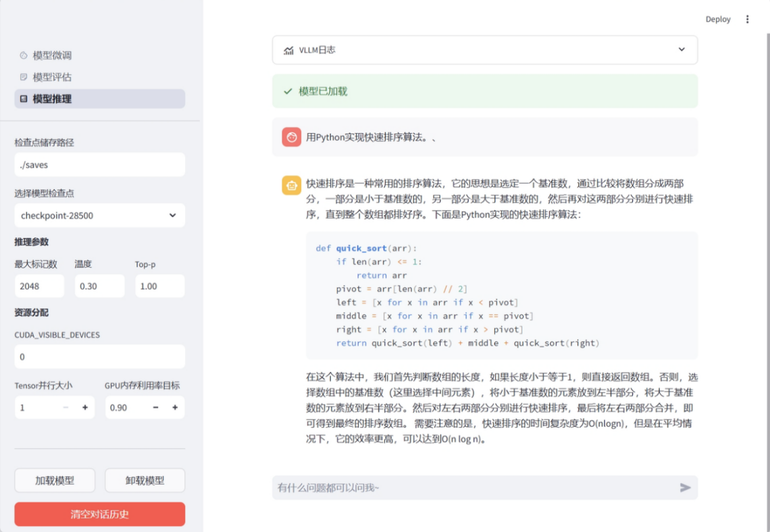Open the three-dot menu beside Deploy
This screenshot has height=532, width=770.
747,20
